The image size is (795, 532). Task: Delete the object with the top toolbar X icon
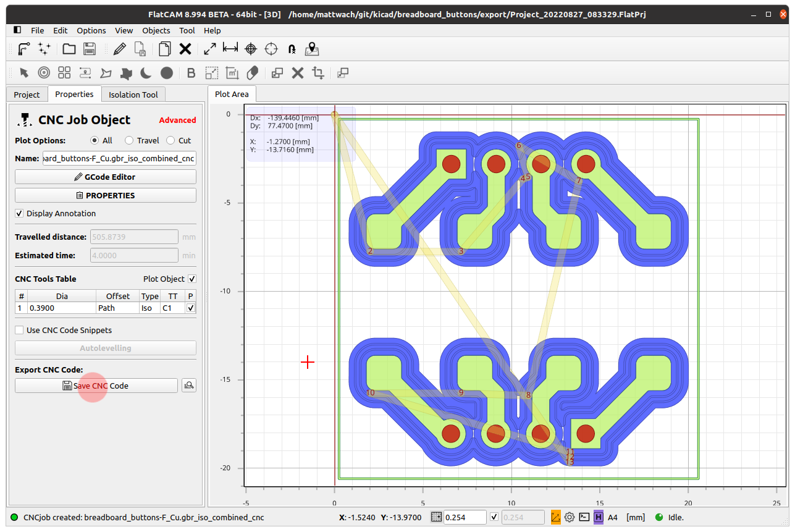tap(185, 49)
